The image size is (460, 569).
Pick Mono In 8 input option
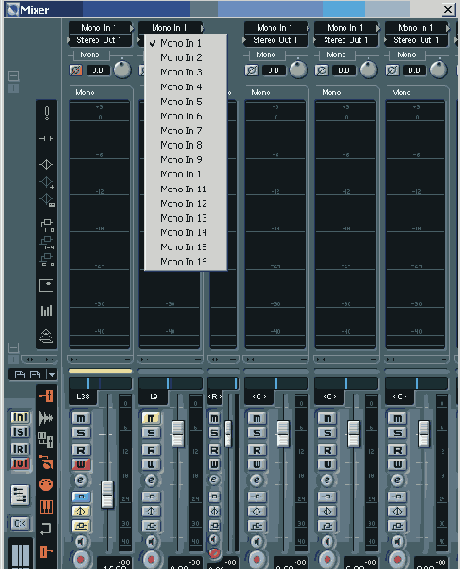(x=185, y=145)
